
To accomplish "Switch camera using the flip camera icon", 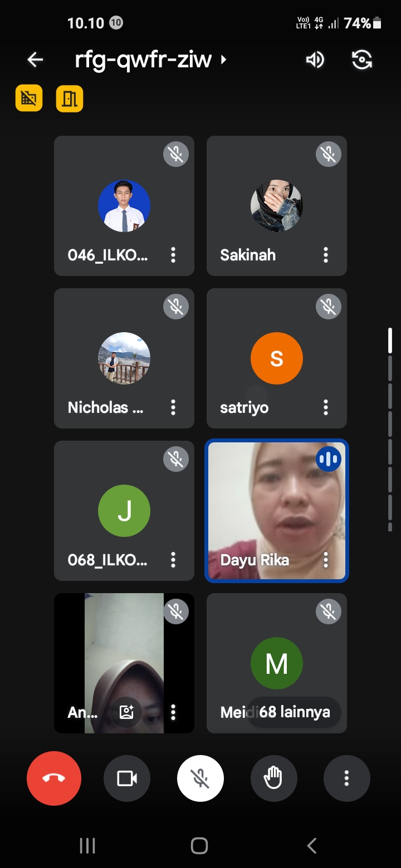I will [362, 60].
